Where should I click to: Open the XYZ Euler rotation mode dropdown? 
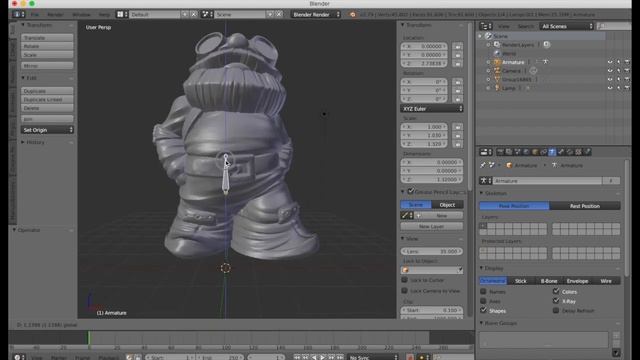point(432,109)
